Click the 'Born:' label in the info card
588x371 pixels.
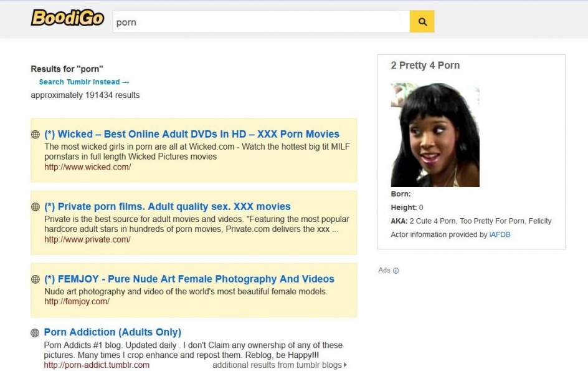pos(401,194)
